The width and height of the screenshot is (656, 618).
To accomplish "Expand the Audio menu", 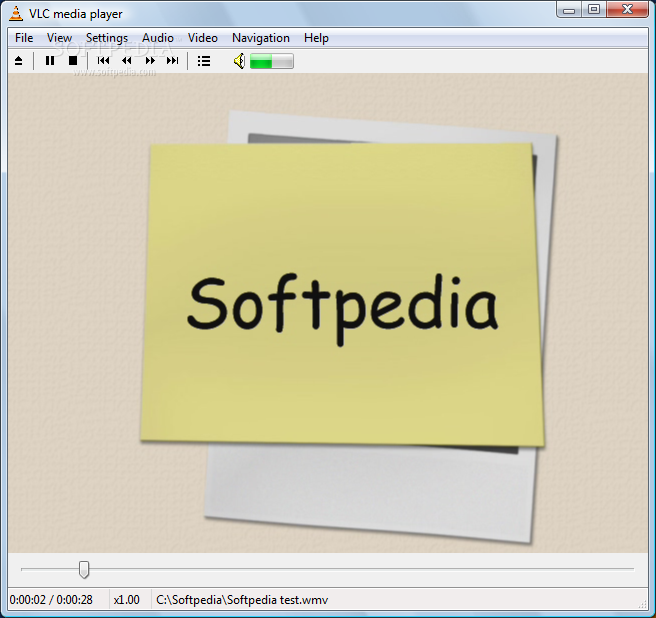I will point(158,38).
